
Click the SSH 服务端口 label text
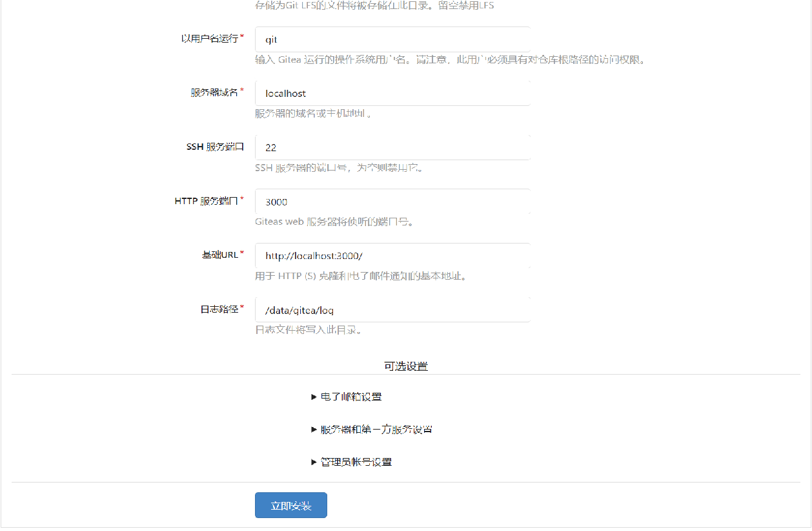point(215,147)
